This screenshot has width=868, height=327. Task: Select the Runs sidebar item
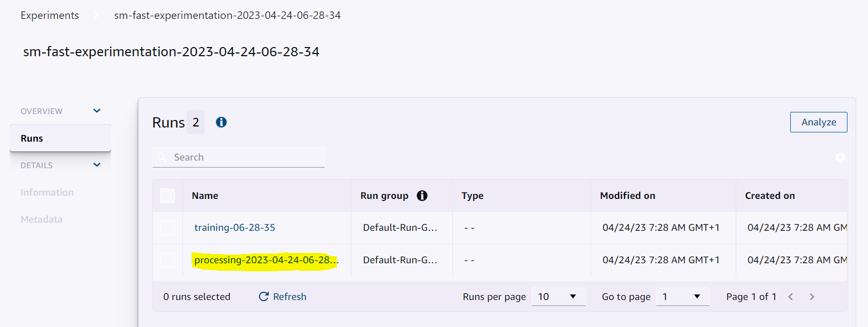pyautogui.click(x=60, y=138)
